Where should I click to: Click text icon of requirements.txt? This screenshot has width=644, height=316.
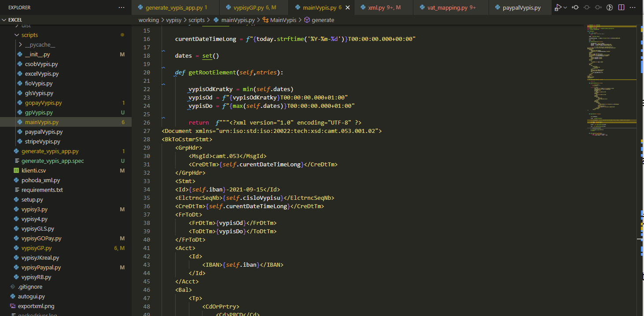[16, 190]
